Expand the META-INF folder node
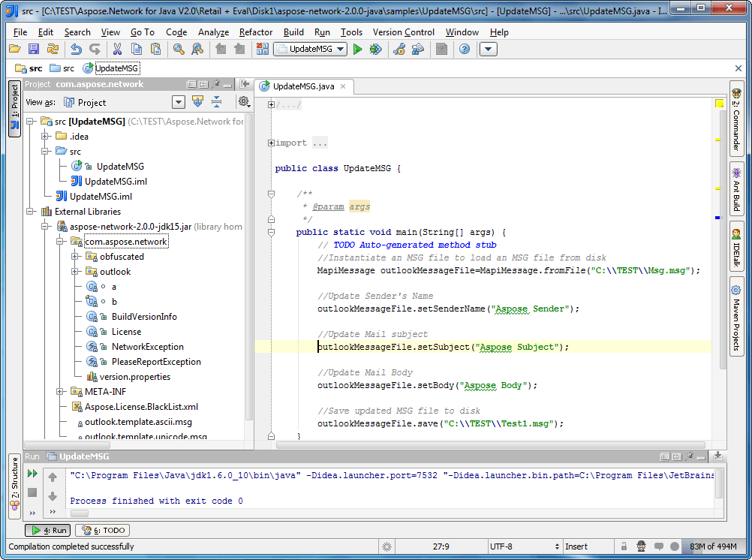Image resolution: width=752 pixels, height=560 pixels. 60,392
